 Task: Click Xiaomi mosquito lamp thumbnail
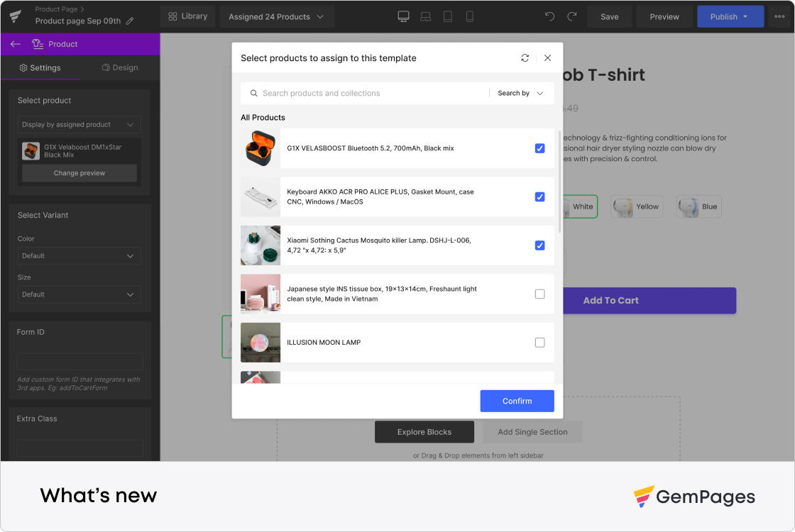(261, 245)
